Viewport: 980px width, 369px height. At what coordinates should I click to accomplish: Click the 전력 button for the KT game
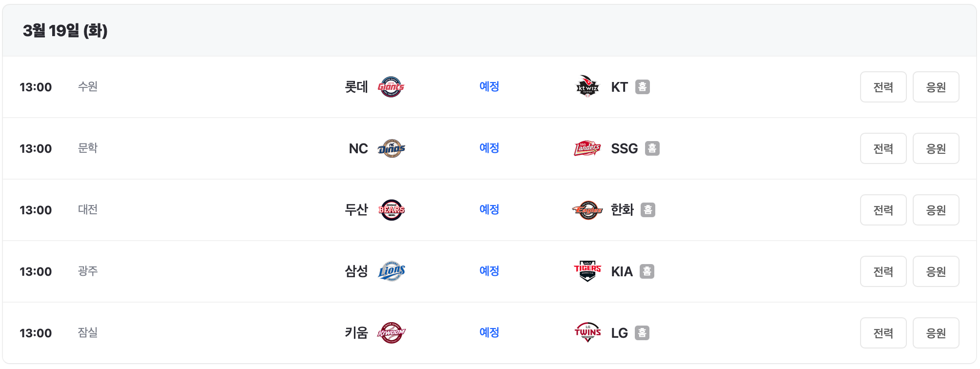click(x=883, y=86)
